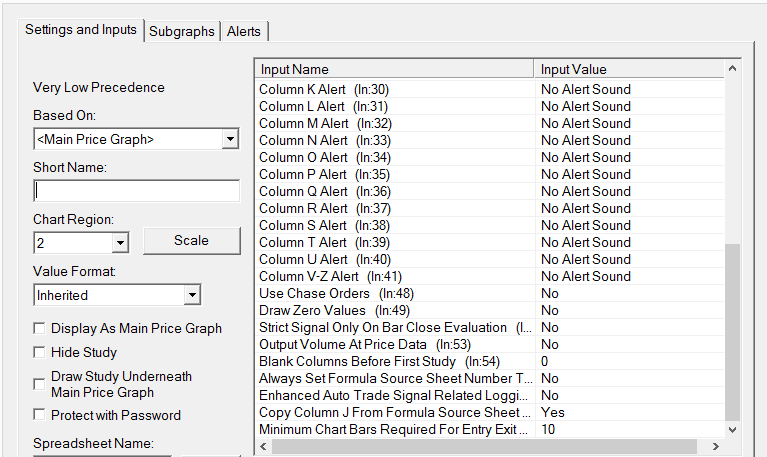The height and width of the screenshot is (457, 767).
Task: Click the horizontal scroll right arrow
Action: 715,446
